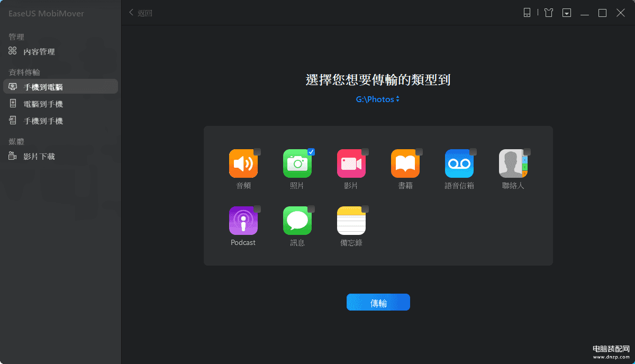Tick the 影片 checkbox
The image size is (635, 364).
click(365, 152)
